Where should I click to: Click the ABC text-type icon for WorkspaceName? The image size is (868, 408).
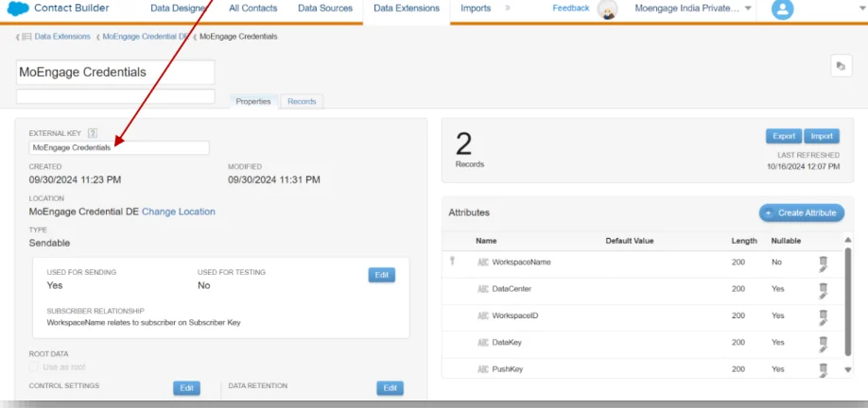[483, 262]
